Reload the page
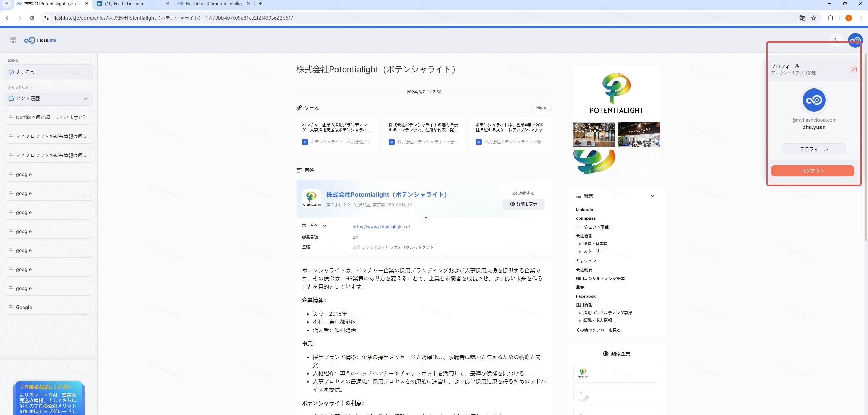The width and height of the screenshot is (868, 415). click(x=32, y=18)
